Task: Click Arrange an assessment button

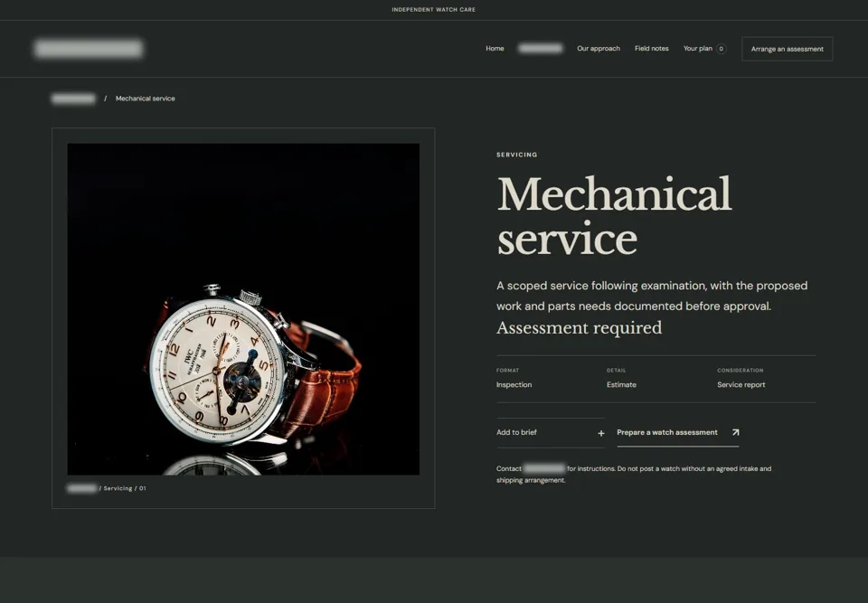Action: 787,49
